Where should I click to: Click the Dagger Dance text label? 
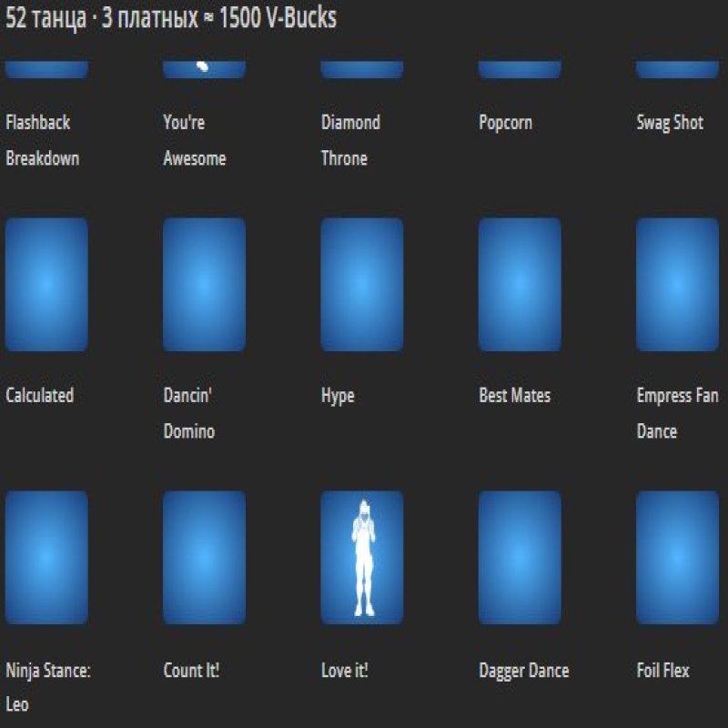(x=524, y=671)
